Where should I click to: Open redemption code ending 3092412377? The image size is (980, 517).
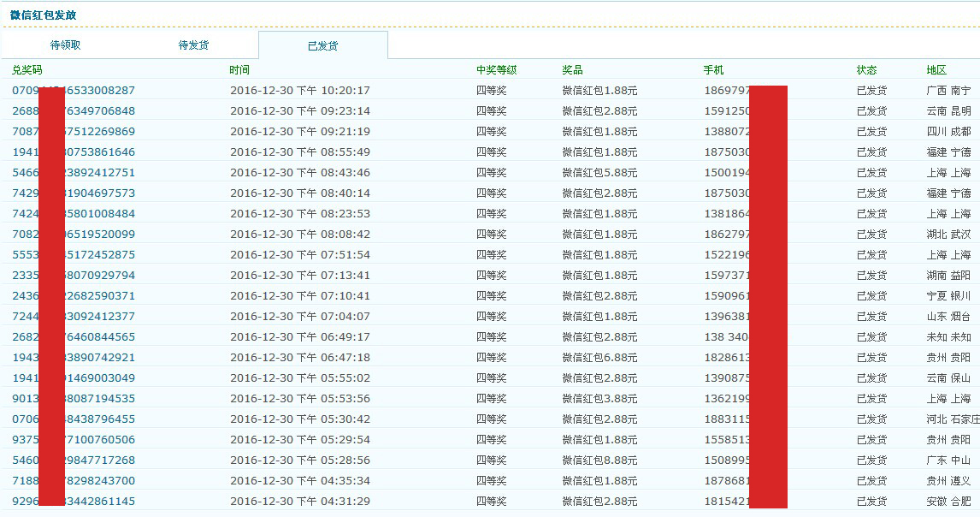tap(74, 316)
